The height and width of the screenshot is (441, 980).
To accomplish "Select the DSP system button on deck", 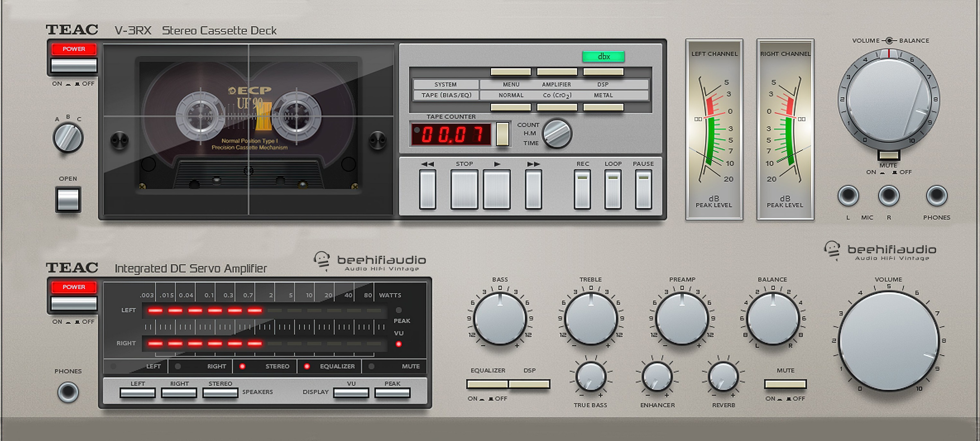I will coord(603,72).
